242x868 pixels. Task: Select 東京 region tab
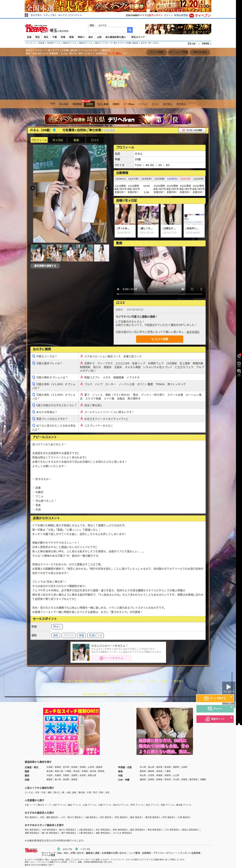tap(46, 37)
